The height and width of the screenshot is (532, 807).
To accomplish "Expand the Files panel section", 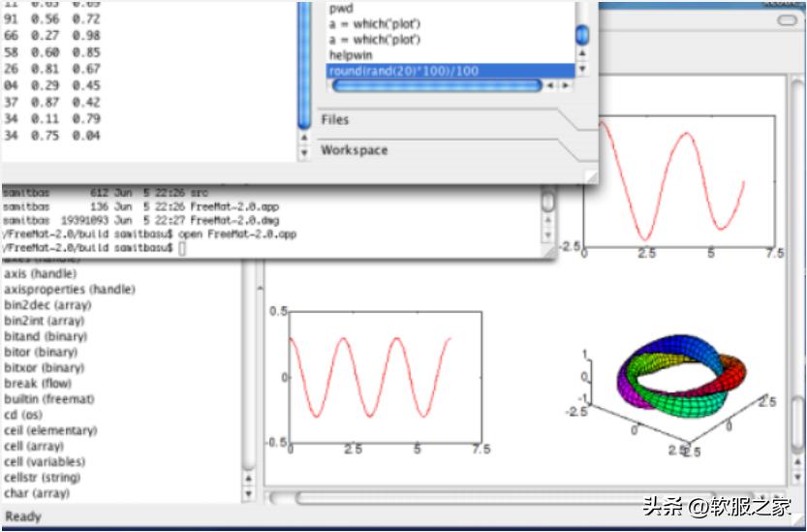I will [335, 120].
